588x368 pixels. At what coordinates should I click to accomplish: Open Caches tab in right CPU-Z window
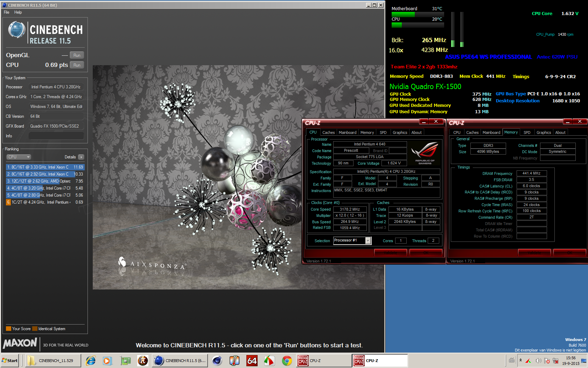click(472, 132)
